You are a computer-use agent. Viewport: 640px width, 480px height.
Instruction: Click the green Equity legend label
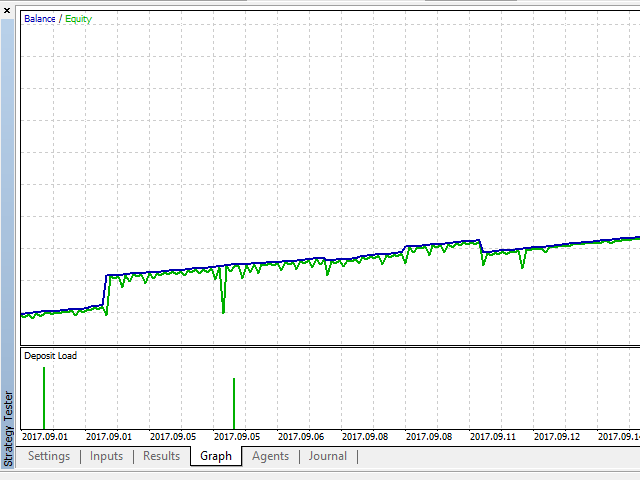coord(78,18)
